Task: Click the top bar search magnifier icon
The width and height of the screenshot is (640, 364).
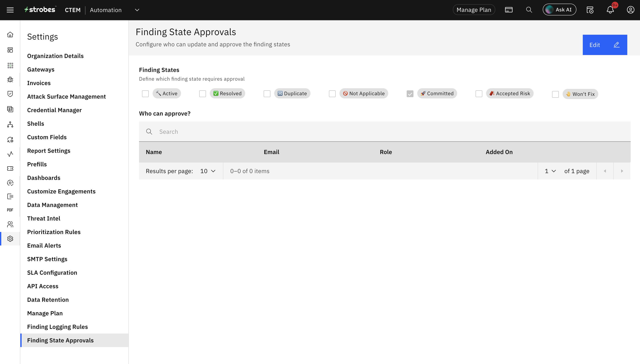Action: (x=529, y=10)
